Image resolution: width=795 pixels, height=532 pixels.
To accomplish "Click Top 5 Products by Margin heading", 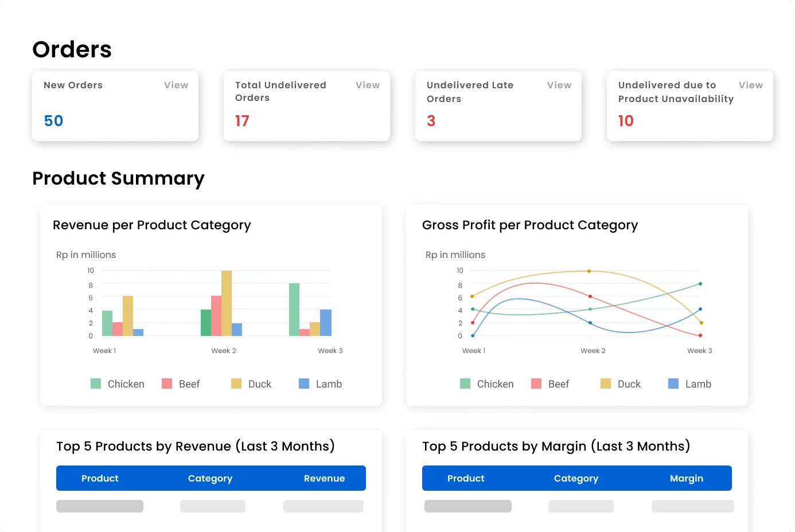I will pyautogui.click(x=556, y=447).
